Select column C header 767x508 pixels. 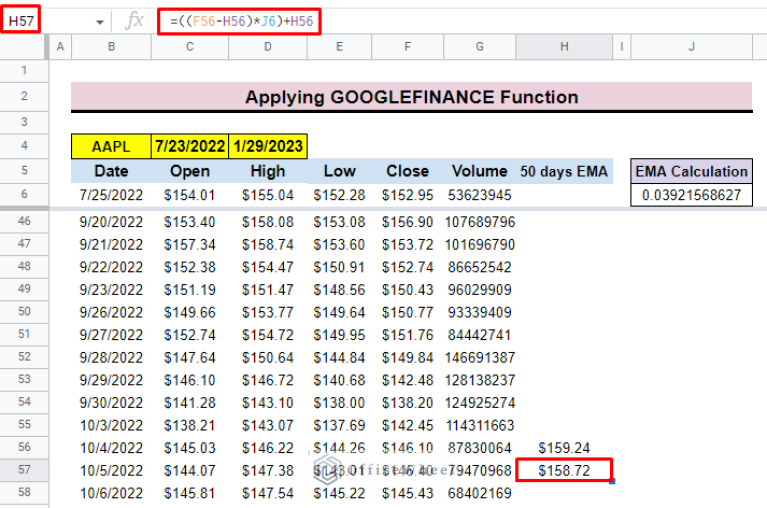click(190, 47)
